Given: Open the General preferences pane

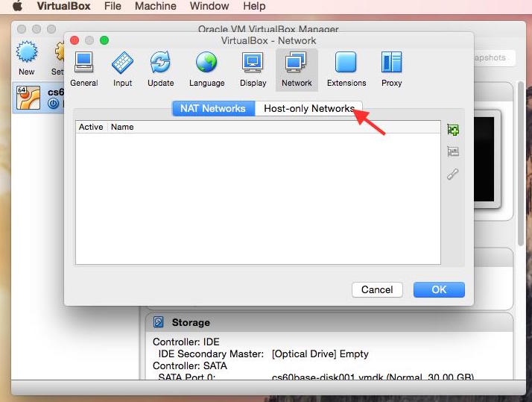Looking at the screenshot, I should (x=83, y=69).
